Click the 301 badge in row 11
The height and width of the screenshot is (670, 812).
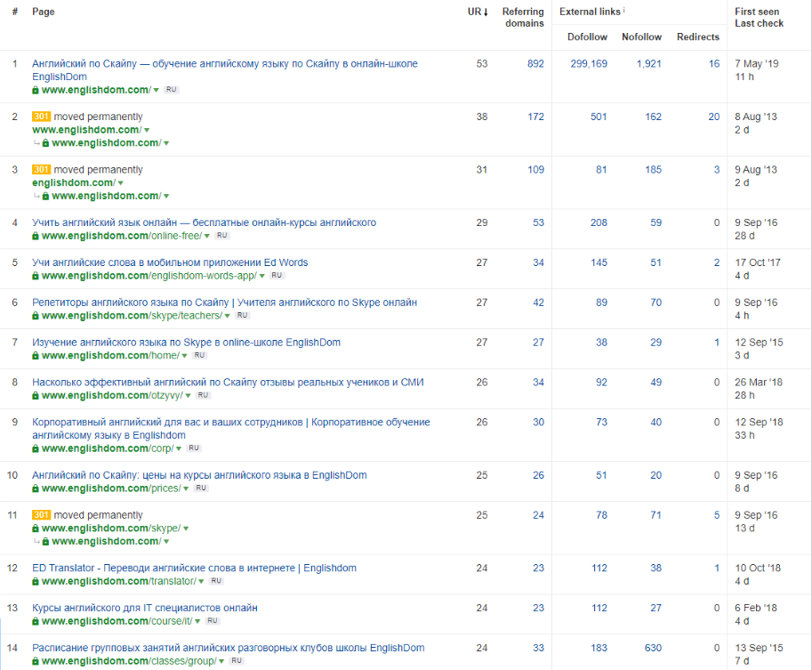[x=41, y=515]
